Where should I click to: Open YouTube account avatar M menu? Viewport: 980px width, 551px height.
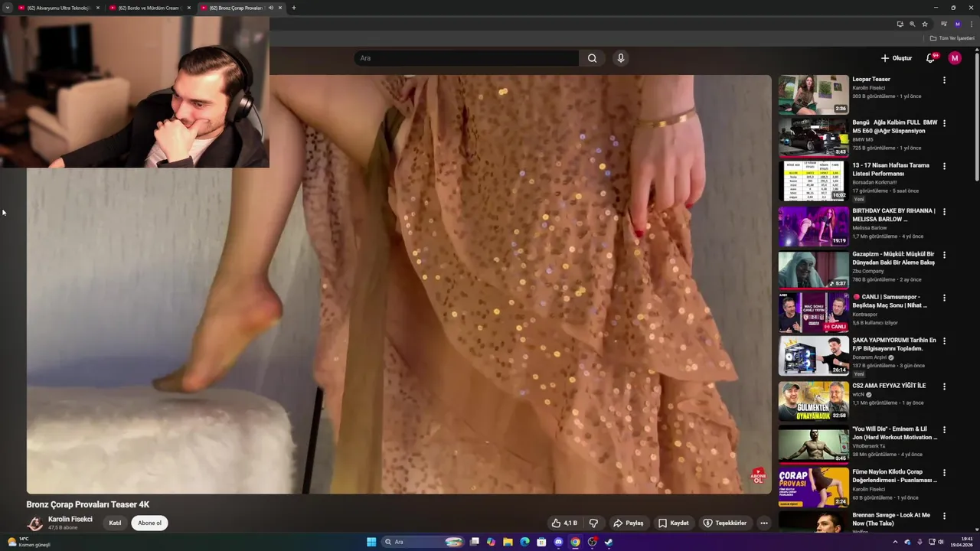click(955, 58)
